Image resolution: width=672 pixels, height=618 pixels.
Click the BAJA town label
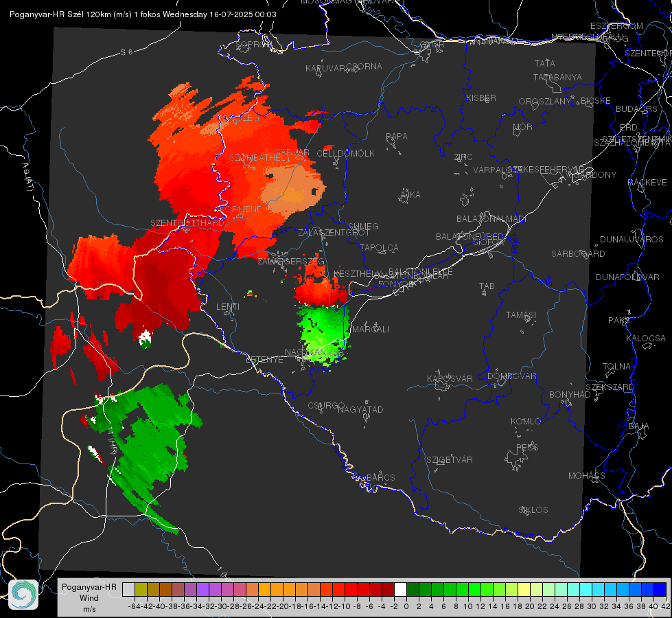coord(639,426)
